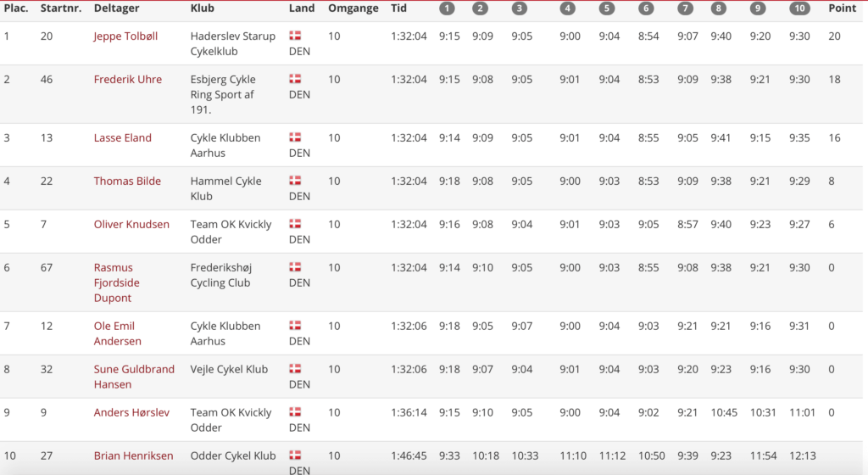Click the lap 2 circle icon

pos(480,8)
